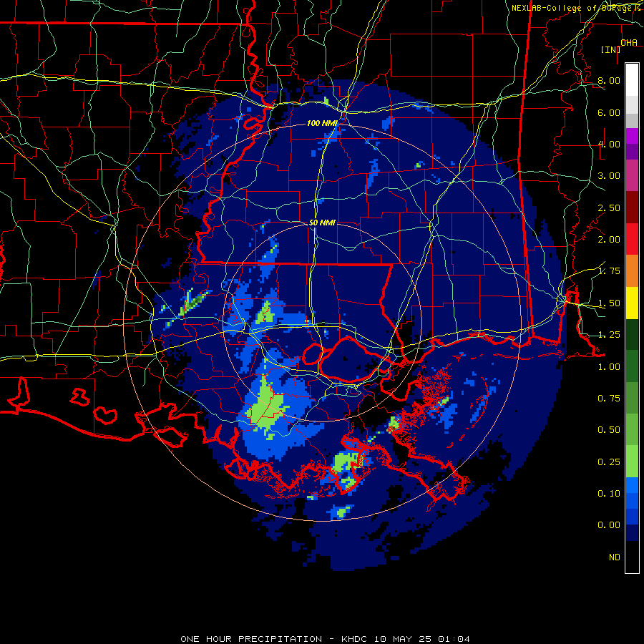
Task: Click the 0.75 legend value
Action: (609, 399)
